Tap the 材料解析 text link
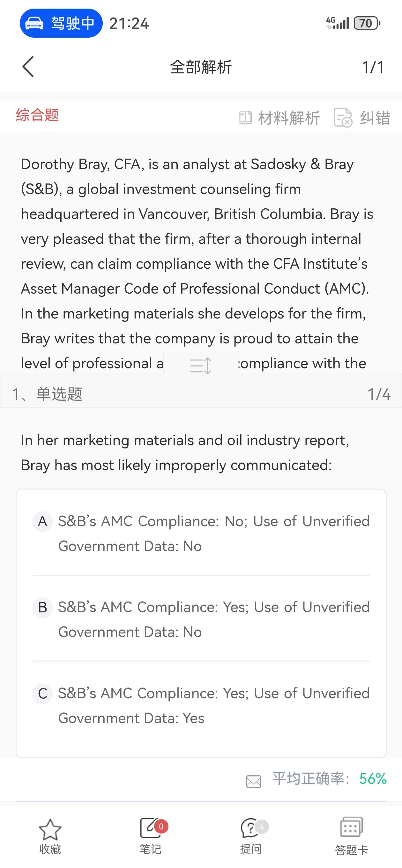 coord(289,118)
